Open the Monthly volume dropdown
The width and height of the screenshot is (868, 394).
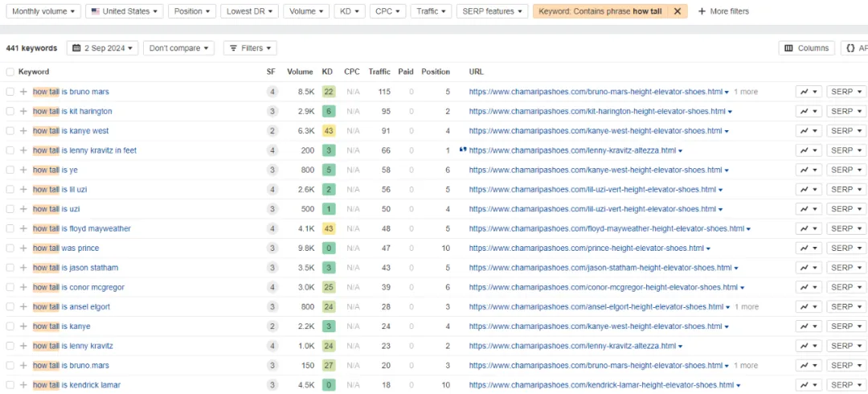[45, 11]
